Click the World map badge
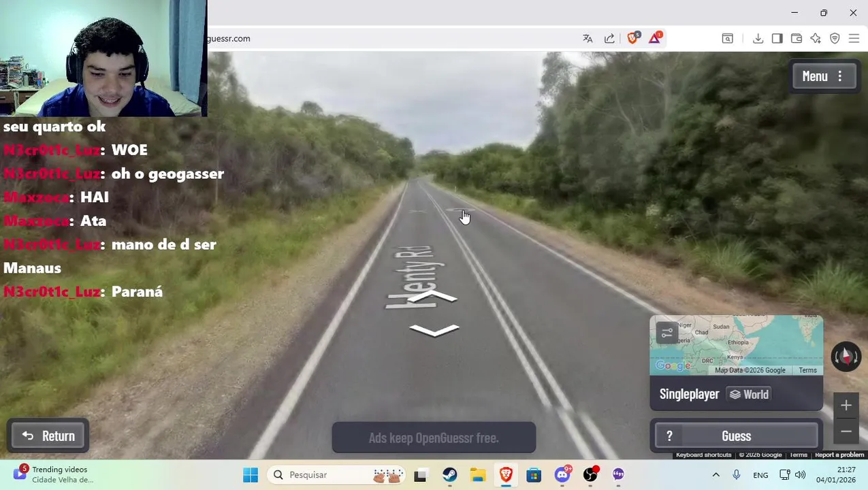 pos(749,394)
